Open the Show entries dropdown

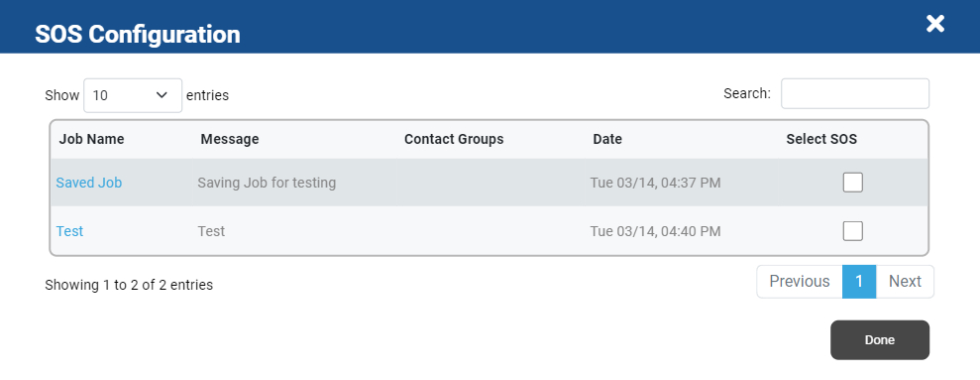[x=133, y=95]
